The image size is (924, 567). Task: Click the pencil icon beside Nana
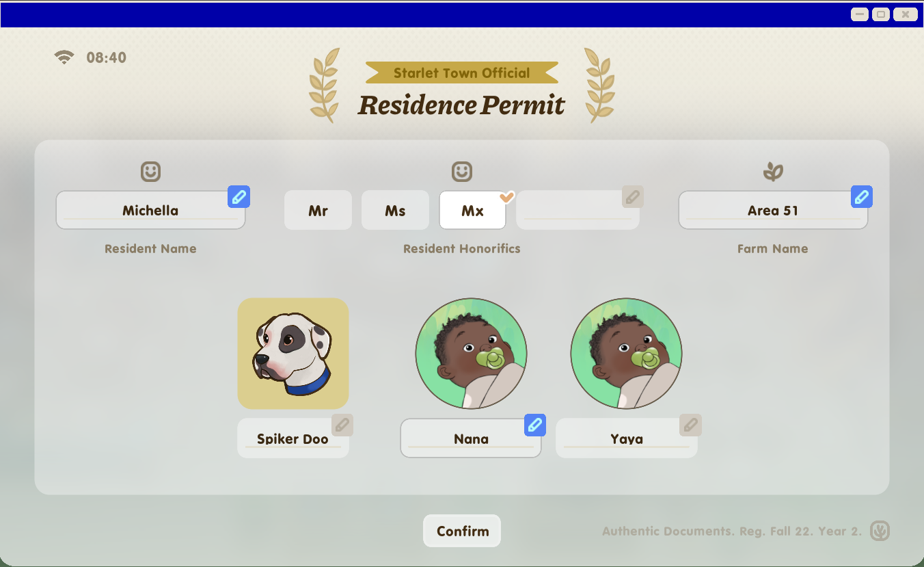(x=535, y=425)
